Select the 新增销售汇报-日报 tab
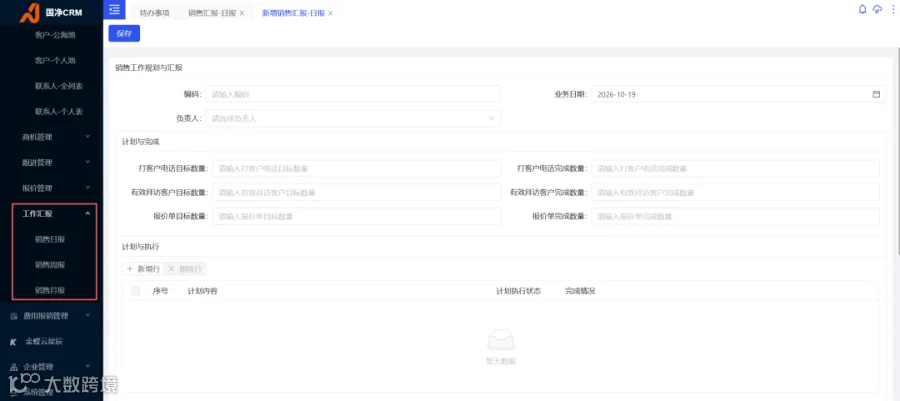 point(293,13)
